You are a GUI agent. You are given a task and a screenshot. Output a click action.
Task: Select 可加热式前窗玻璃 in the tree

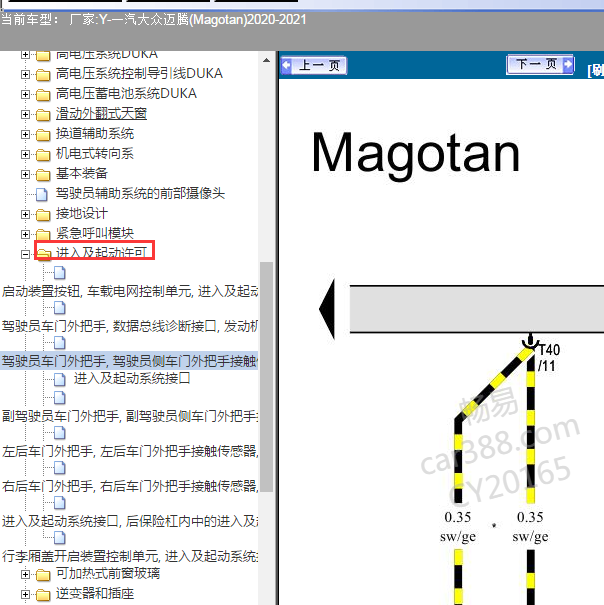click(108, 574)
